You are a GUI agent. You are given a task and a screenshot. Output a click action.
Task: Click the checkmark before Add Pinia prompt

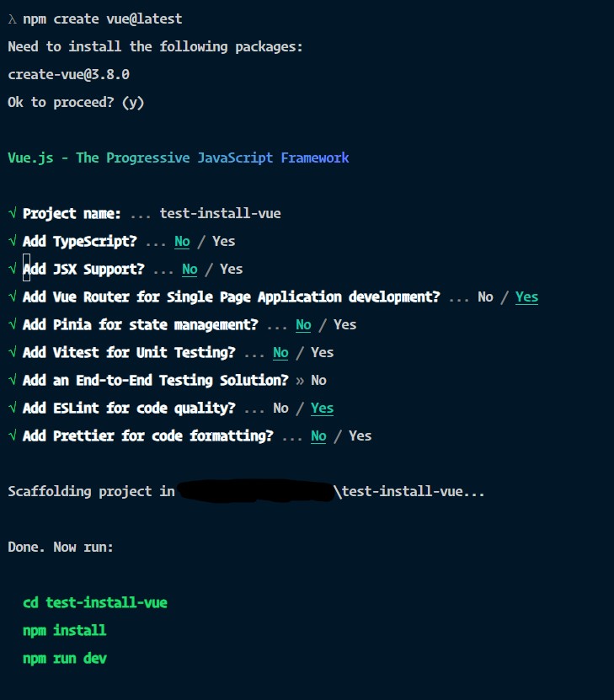(13, 324)
